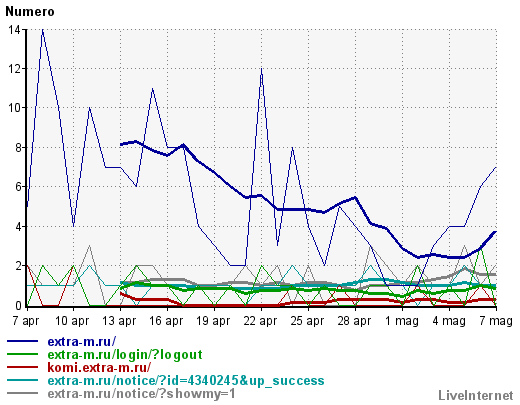Click the '28 apr' x-axis label
This screenshot has width=520, height=405.
[x=354, y=321]
